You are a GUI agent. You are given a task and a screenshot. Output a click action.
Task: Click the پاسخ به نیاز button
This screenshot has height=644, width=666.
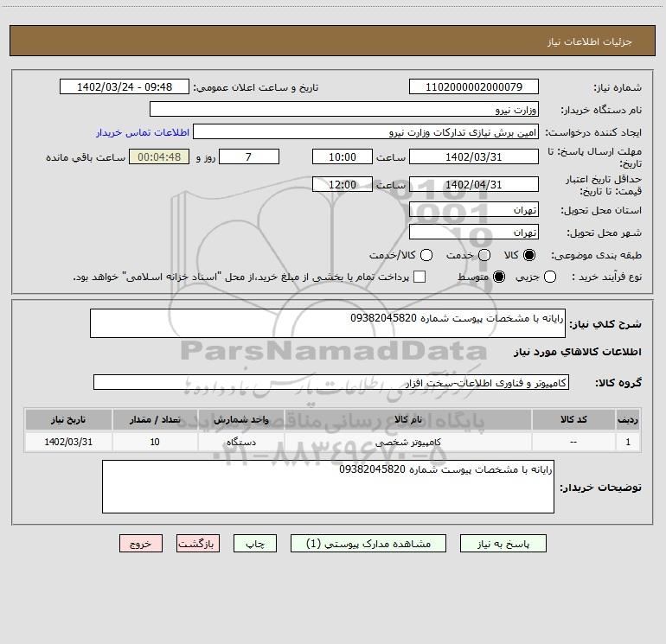(x=503, y=544)
